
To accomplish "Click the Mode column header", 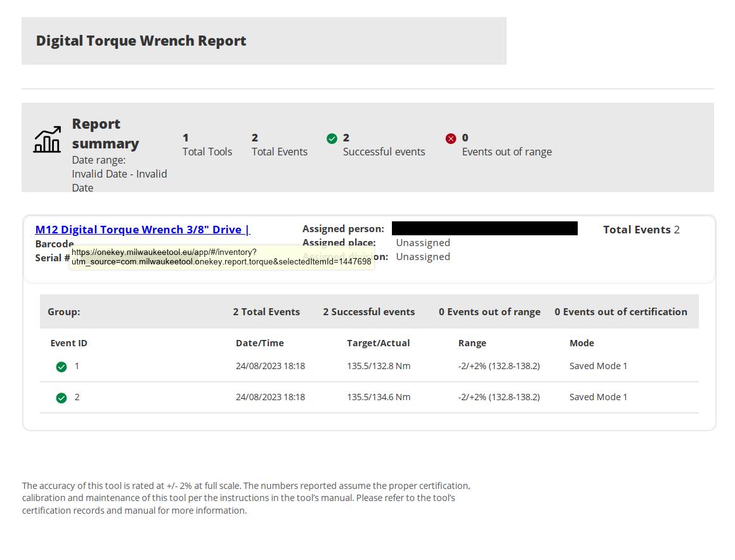I will [x=582, y=343].
